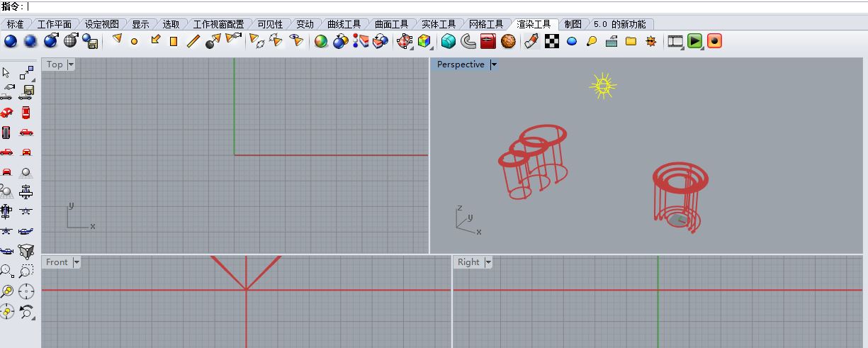Click the Front viewport title label
Screen dimensions: 868x348
point(57,262)
